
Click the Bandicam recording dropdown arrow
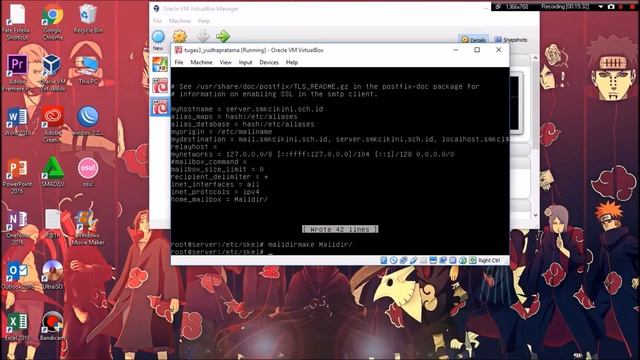600,7
